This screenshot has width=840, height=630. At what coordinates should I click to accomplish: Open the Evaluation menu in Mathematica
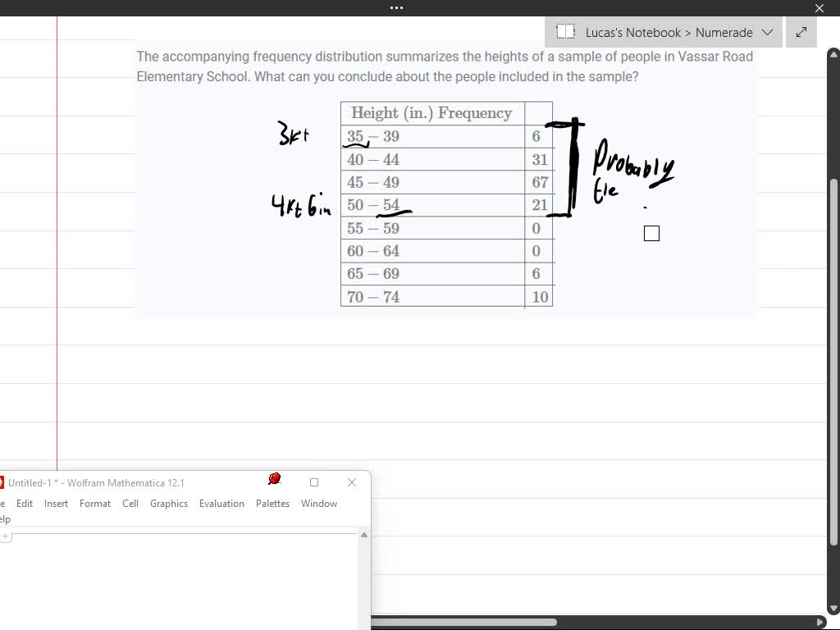221,504
